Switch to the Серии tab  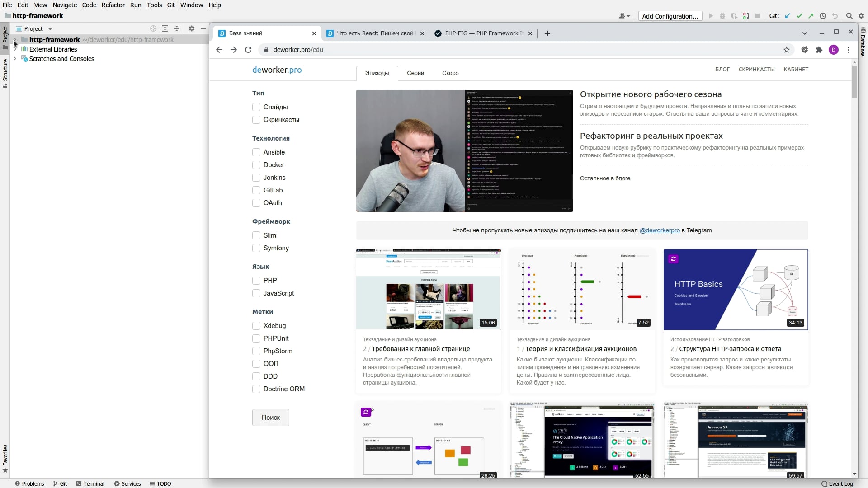(x=415, y=73)
